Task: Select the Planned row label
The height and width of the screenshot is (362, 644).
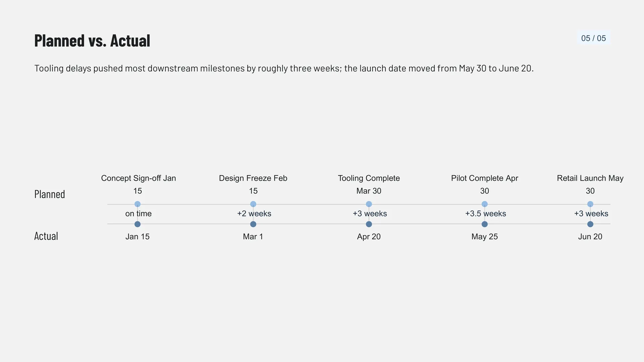Action: pyautogui.click(x=50, y=194)
